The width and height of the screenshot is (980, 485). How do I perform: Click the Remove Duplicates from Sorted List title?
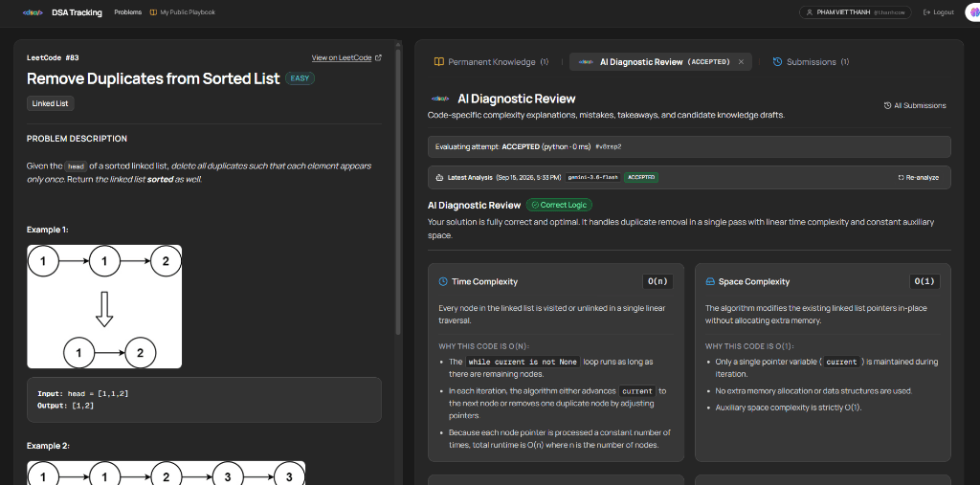(x=153, y=78)
